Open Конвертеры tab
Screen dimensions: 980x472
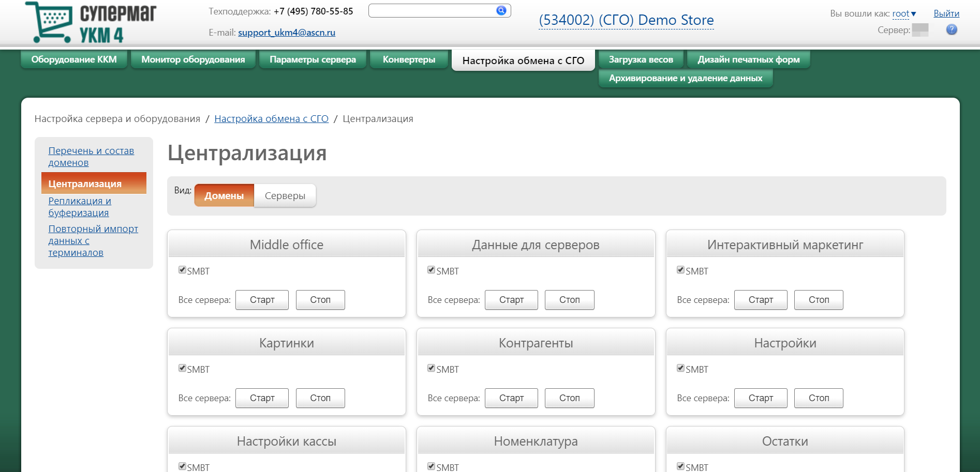point(409,59)
